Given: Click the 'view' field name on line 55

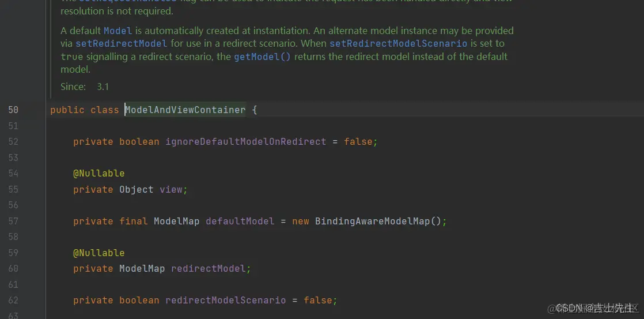Looking at the screenshot, I should [171, 190].
